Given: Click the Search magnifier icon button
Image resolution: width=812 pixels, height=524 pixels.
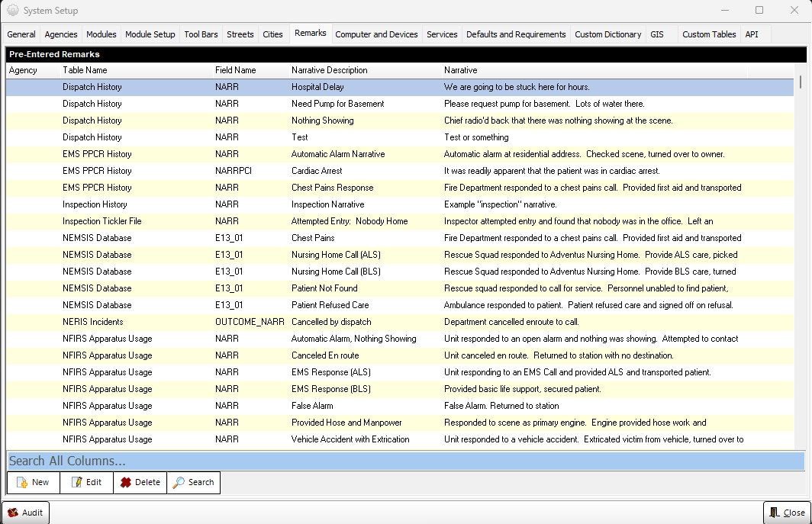Looking at the screenshot, I should [x=194, y=483].
